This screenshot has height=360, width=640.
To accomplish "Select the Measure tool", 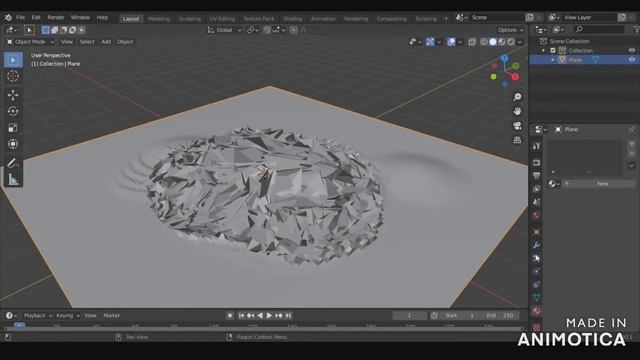I will click(x=13, y=179).
